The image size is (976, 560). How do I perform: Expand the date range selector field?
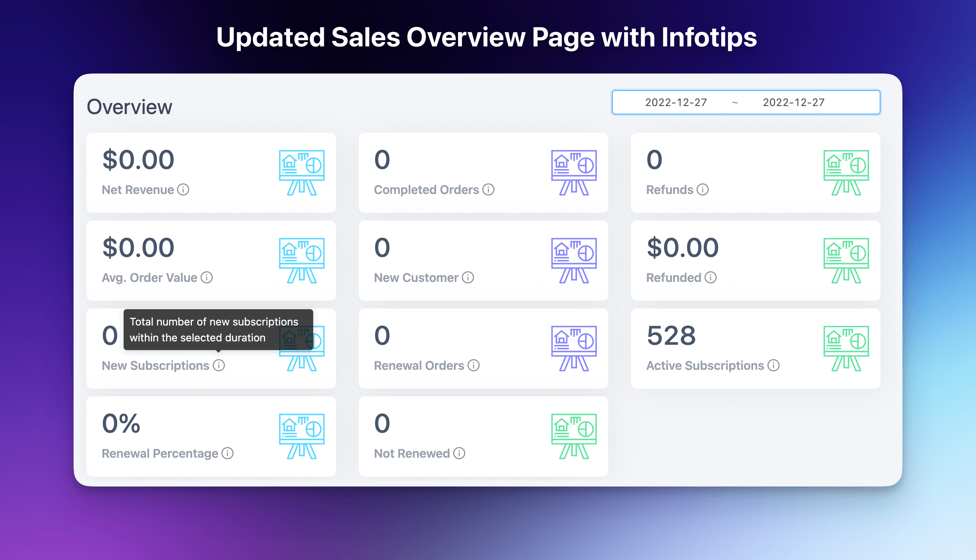click(746, 102)
